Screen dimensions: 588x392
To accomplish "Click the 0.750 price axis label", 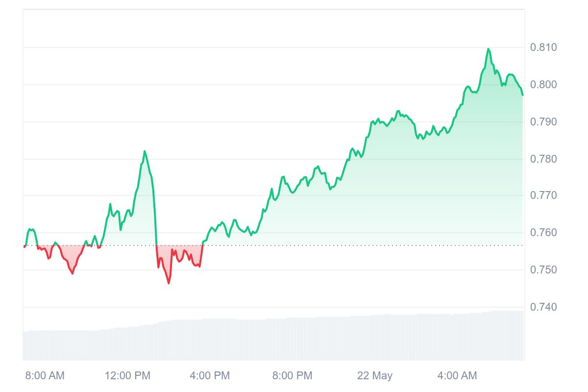I will coord(544,270).
